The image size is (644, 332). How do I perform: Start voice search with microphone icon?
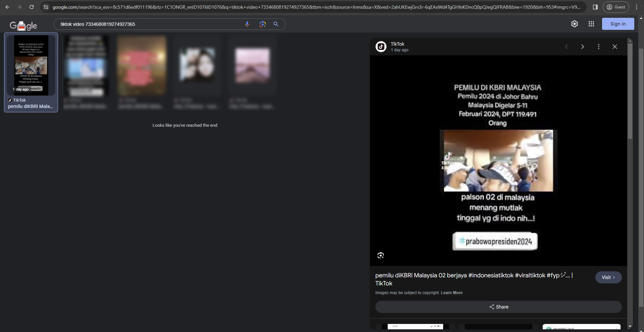[x=247, y=24]
